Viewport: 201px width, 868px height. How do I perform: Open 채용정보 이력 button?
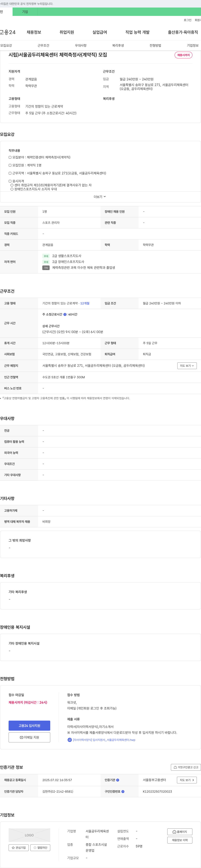coord(180,840)
